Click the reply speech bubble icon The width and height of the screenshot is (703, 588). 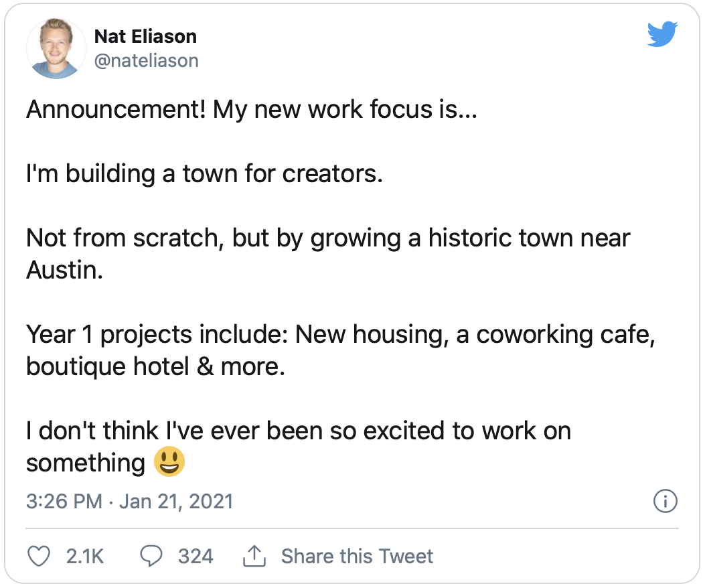tap(152, 556)
